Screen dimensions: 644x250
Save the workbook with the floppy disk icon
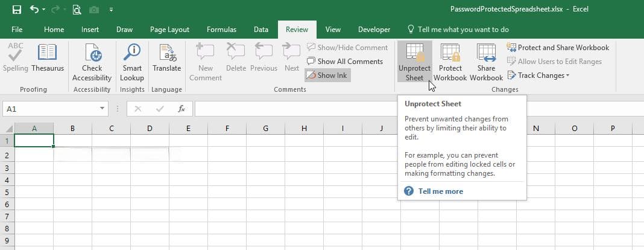point(17,10)
